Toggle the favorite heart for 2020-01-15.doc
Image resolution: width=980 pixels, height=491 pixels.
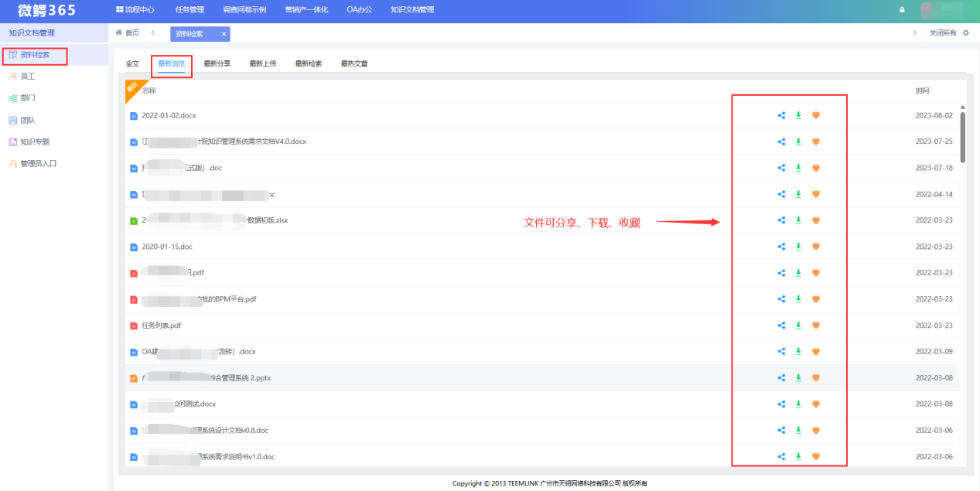[x=815, y=246]
